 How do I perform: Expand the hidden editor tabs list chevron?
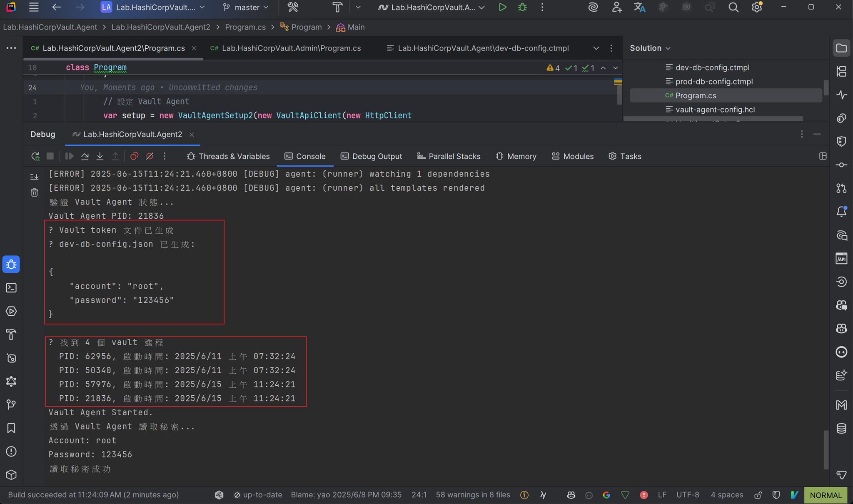(x=596, y=48)
